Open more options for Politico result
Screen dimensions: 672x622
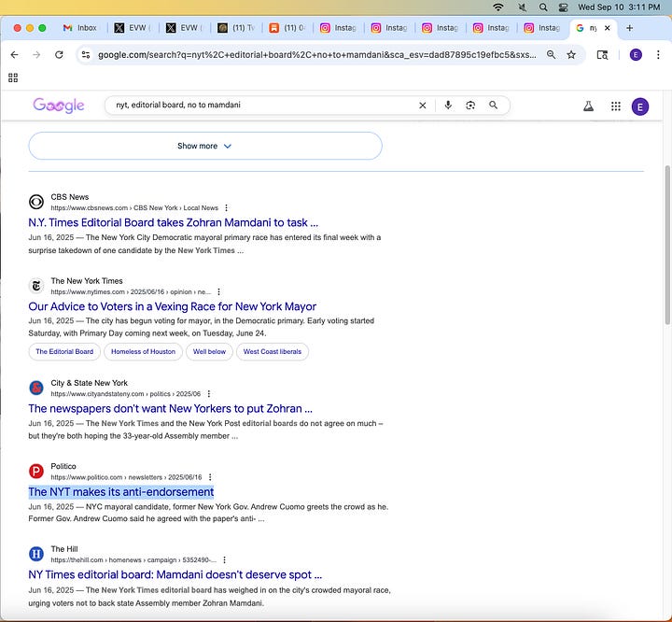coord(210,477)
